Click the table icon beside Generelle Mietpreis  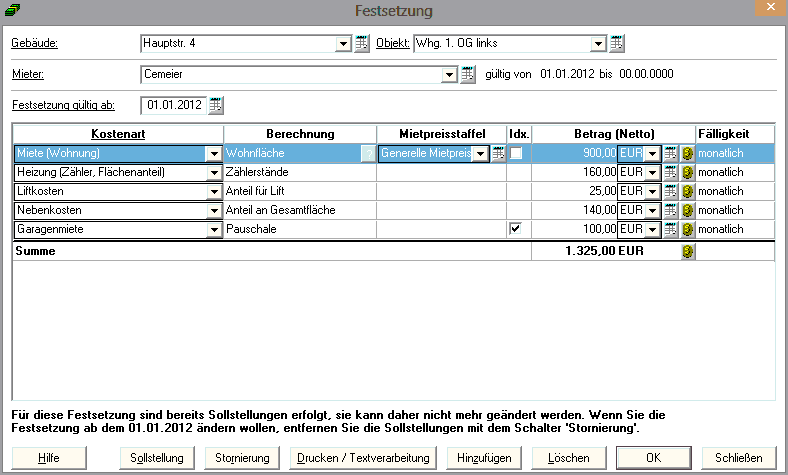(x=497, y=153)
